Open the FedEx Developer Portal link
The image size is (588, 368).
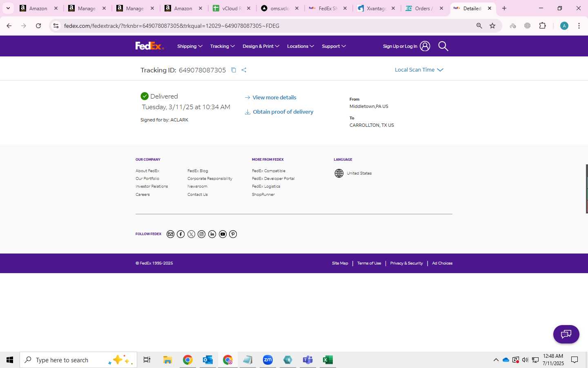tap(273, 179)
